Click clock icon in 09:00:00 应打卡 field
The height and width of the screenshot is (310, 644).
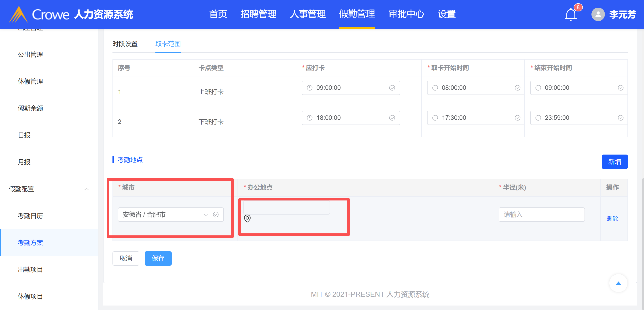click(x=309, y=88)
